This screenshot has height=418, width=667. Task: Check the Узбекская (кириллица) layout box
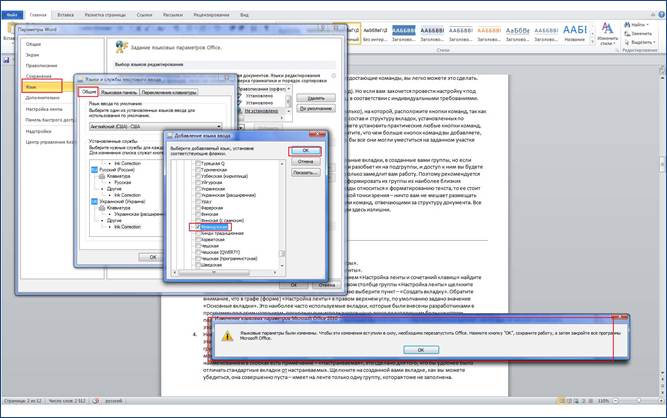pos(198,176)
